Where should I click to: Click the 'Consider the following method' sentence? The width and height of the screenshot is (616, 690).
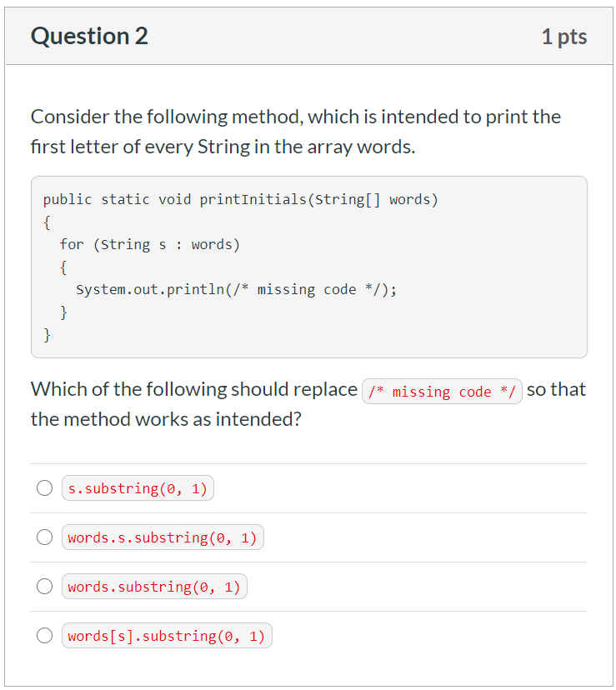coord(295,117)
